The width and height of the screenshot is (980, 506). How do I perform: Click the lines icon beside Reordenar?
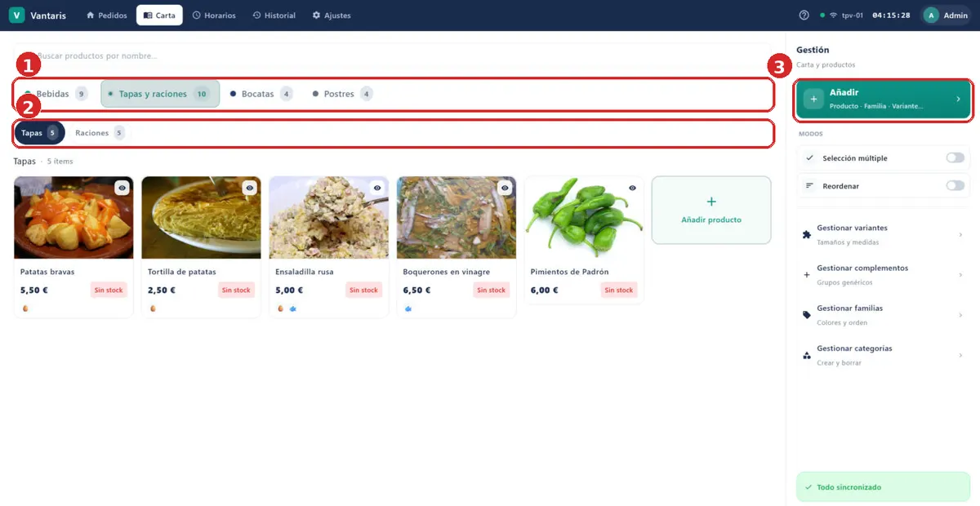tap(809, 186)
